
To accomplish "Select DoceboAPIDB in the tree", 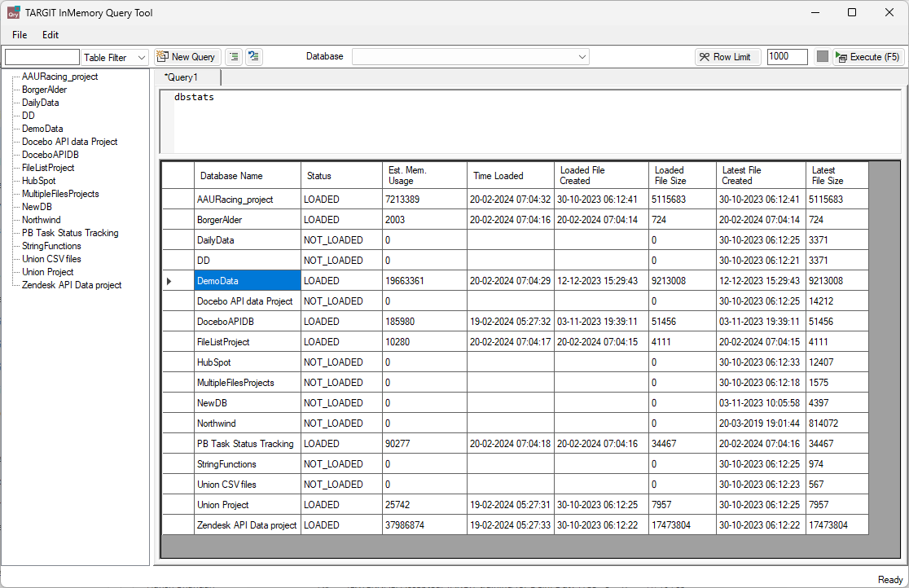I will 50,155.
